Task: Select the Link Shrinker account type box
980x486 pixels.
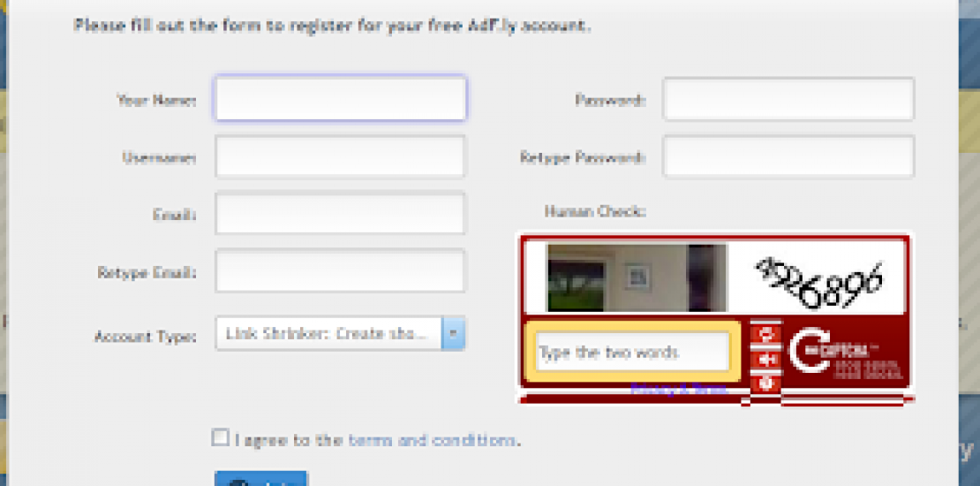Action: (x=340, y=334)
